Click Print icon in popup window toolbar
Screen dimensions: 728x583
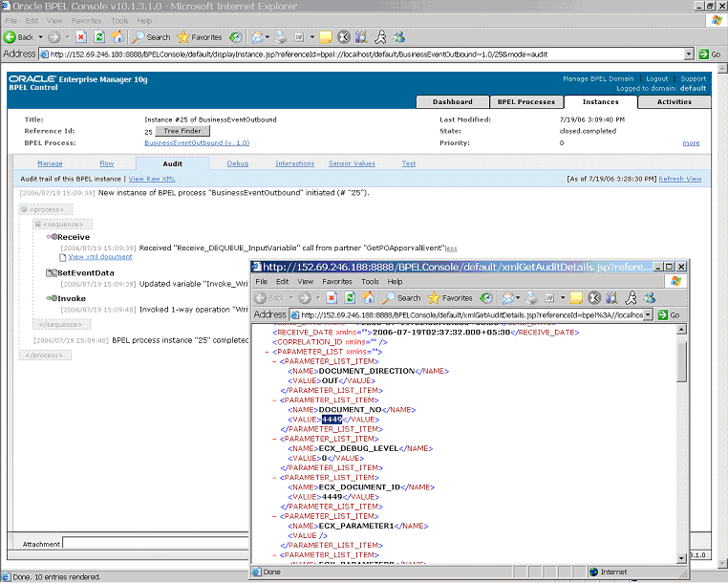531,298
